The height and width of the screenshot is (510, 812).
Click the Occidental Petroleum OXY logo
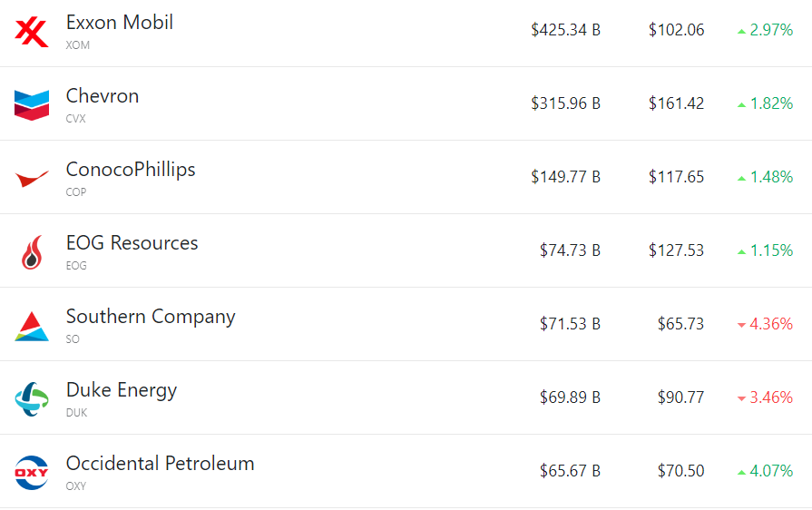(32, 472)
